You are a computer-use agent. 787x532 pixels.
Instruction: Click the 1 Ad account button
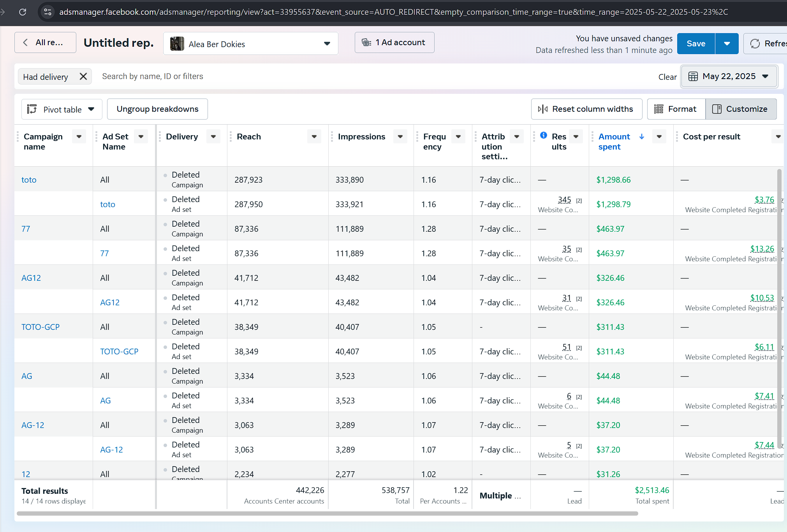(394, 42)
